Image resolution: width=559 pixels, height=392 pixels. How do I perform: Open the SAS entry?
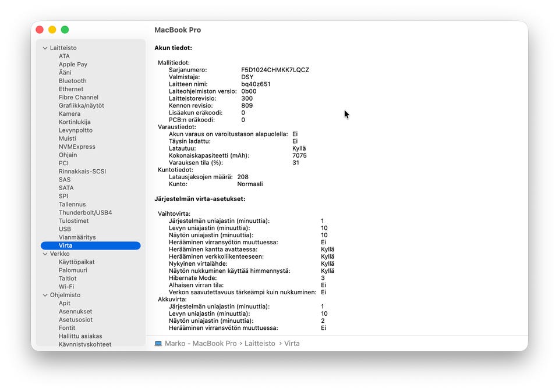[65, 180]
